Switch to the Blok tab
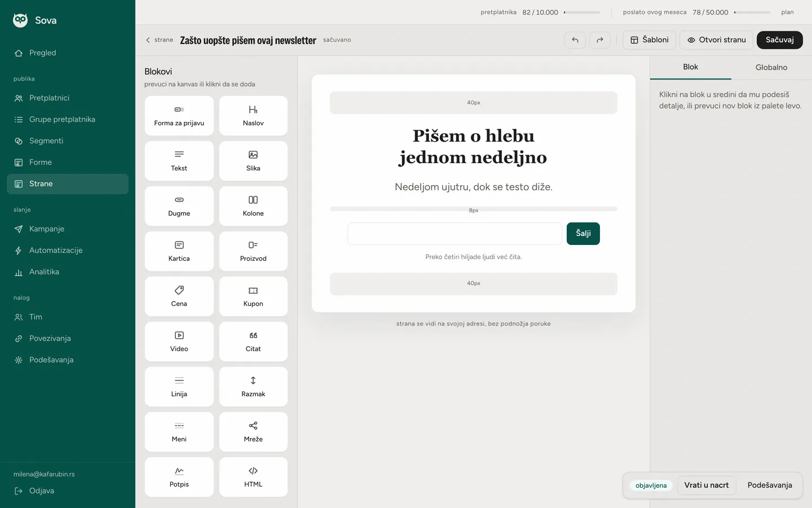The image size is (812, 508). tap(691, 67)
